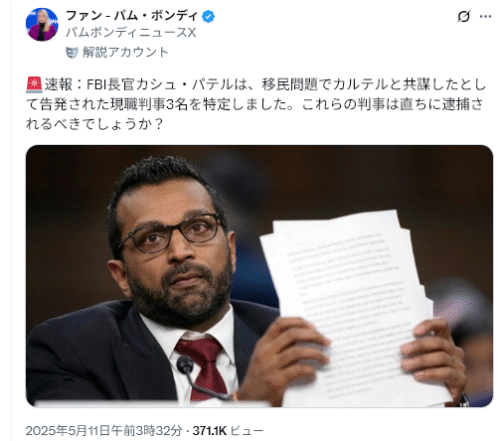The height and width of the screenshot is (441, 500).
Task: Click the second text line mentioning 現職判事3名
Action: click(x=255, y=104)
